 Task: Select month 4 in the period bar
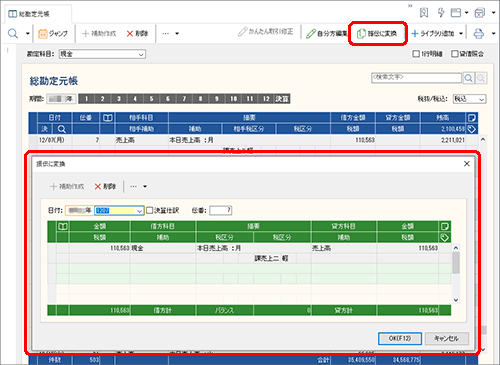click(135, 99)
